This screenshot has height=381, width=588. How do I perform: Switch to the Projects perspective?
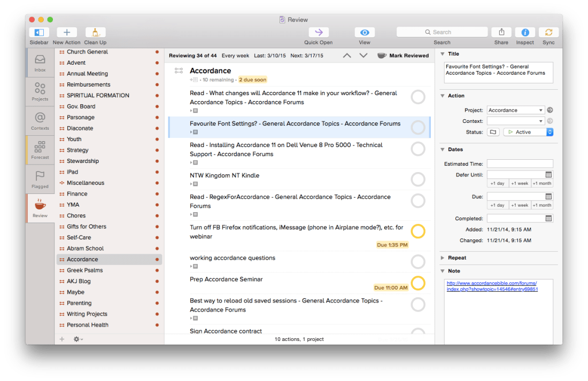(39, 90)
